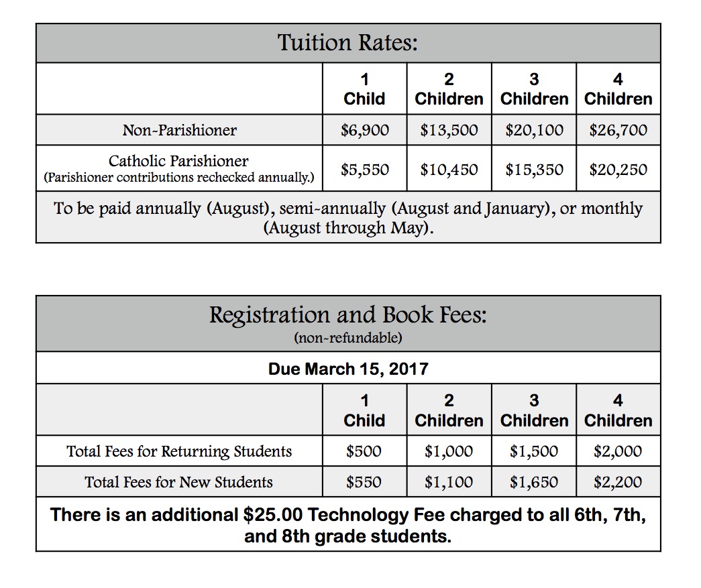
Task: Click the $20,100 three-children tuition cell
Action: pos(534,130)
